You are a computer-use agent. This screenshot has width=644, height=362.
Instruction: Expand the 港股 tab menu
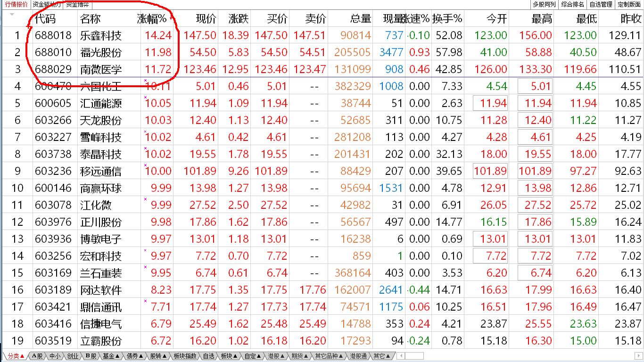pyautogui.click(x=276, y=356)
